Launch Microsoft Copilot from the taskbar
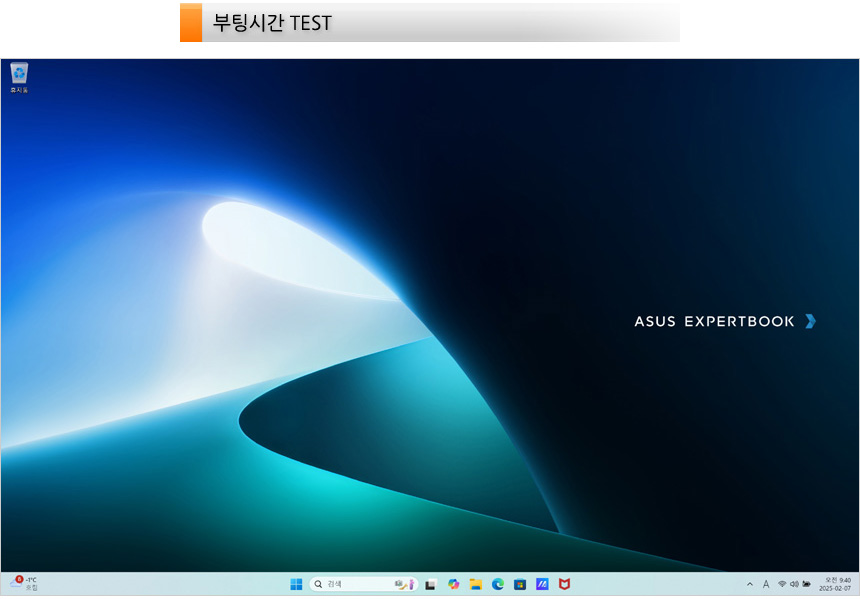 (453, 584)
